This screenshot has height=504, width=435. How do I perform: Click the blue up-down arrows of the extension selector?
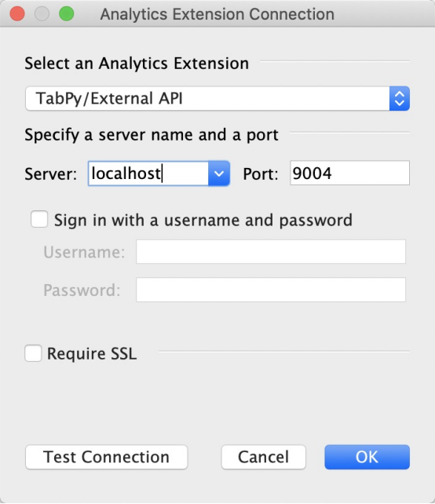400,98
